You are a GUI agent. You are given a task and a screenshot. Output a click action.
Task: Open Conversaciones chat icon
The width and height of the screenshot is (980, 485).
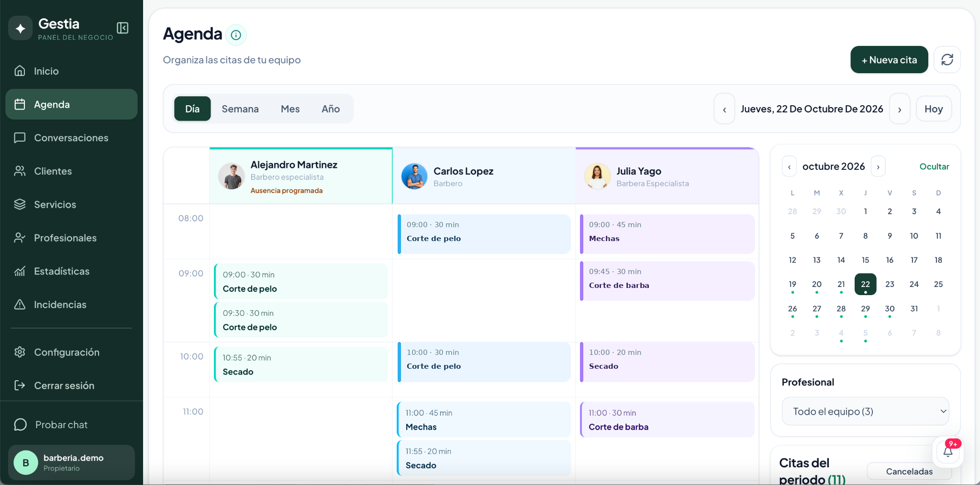[20, 138]
